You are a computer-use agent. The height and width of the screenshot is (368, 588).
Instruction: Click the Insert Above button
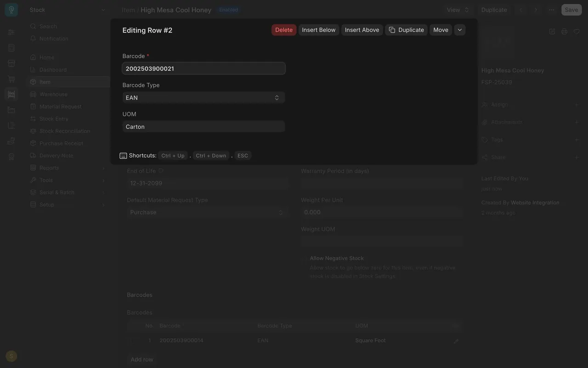362,30
